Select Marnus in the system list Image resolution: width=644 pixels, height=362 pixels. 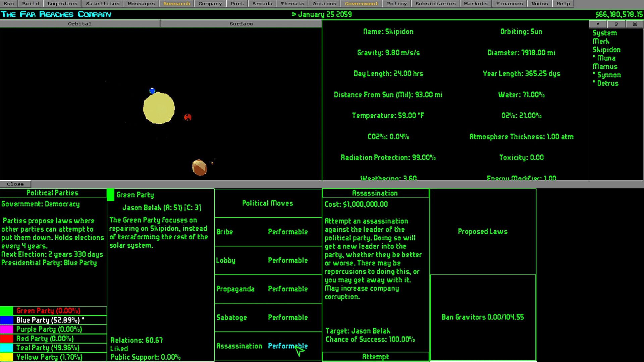coord(605,66)
